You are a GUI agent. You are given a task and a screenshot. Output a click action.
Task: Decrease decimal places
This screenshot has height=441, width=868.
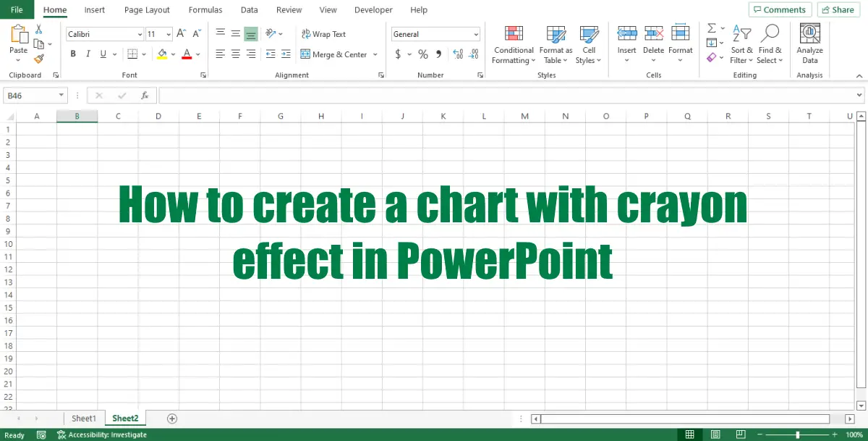coord(474,54)
